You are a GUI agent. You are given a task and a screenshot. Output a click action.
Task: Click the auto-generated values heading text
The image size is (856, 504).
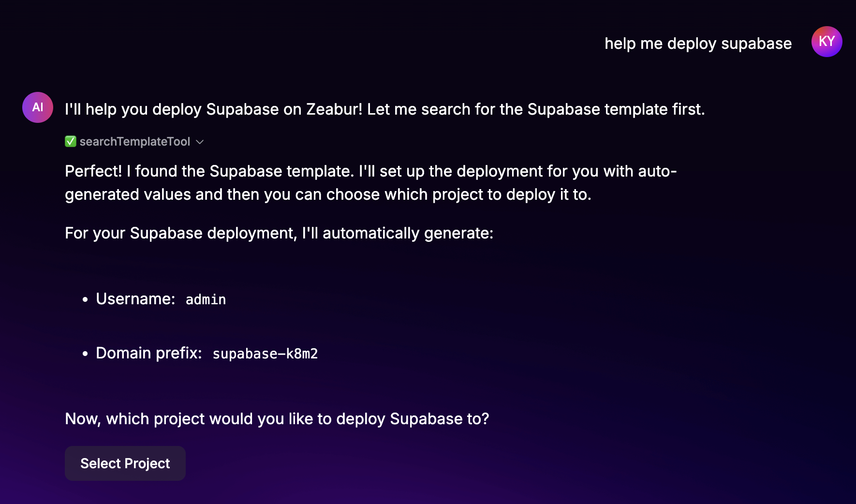tap(279, 233)
